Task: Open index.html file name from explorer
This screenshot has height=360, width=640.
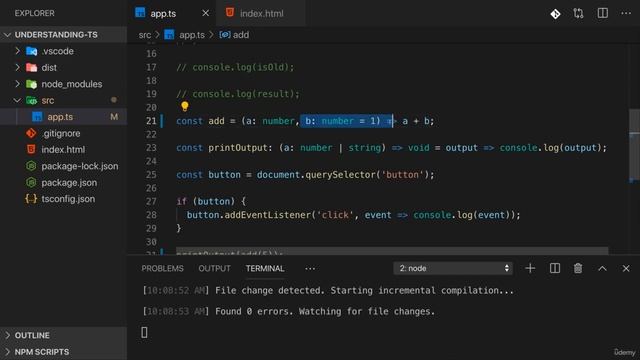Action: (63, 150)
